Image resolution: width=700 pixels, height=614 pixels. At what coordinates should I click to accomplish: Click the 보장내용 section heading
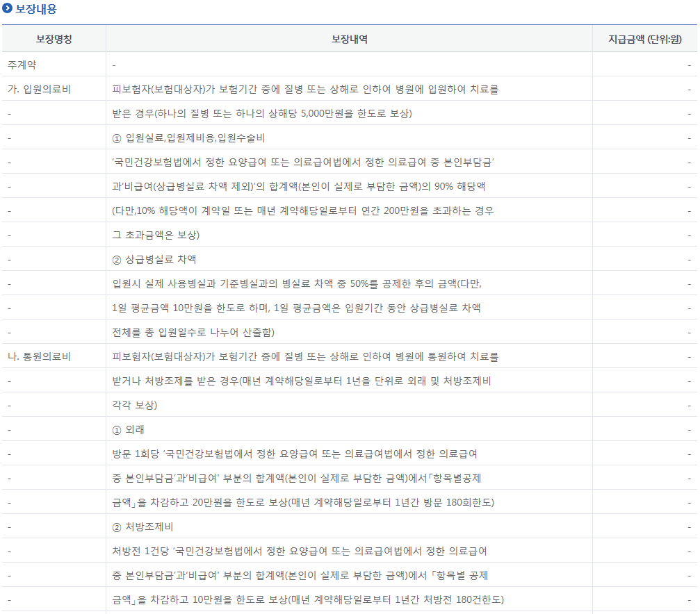tap(35, 8)
